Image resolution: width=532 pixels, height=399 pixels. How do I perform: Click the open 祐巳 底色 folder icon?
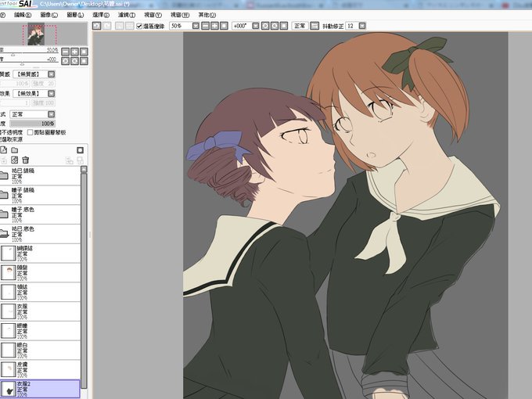(x=4, y=233)
